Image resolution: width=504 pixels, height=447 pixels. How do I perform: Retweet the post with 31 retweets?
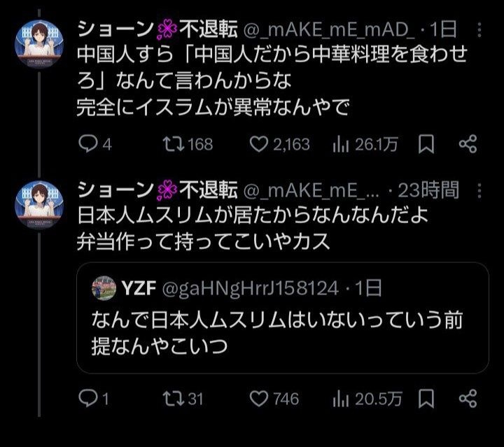pyautogui.click(x=170, y=399)
